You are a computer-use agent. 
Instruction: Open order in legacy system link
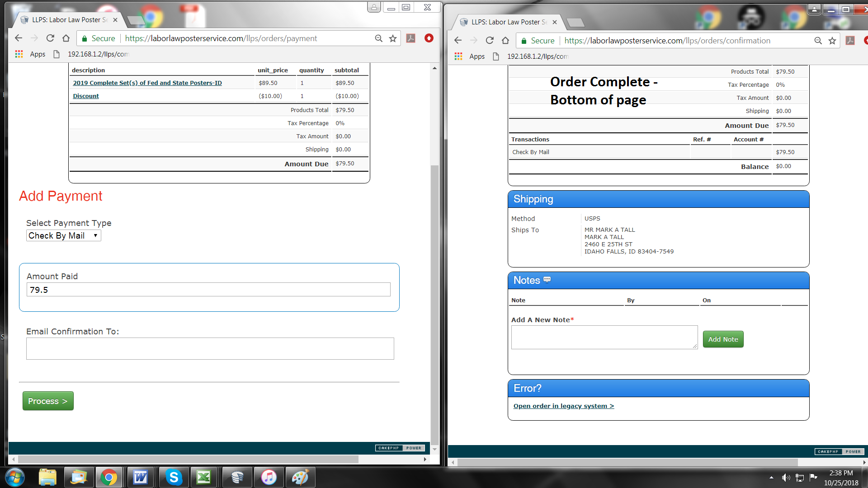[563, 406]
